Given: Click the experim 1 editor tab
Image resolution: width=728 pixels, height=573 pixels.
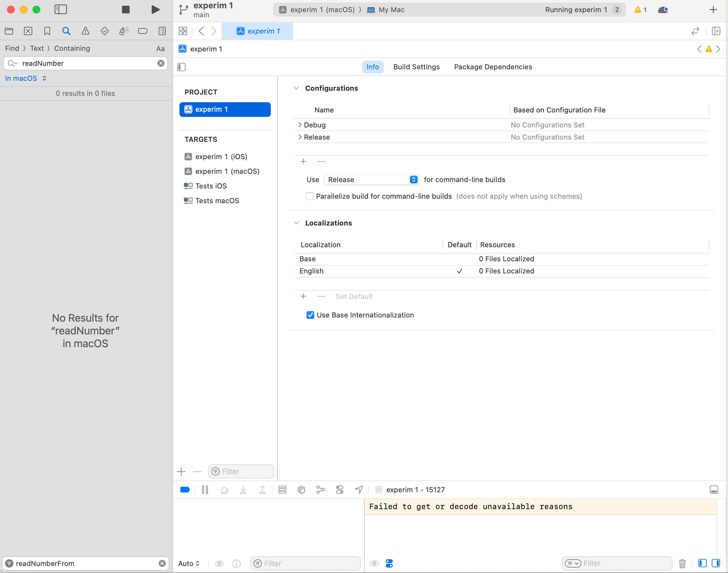Looking at the screenshot, I should pyautogui.click(x=258, y=31).
